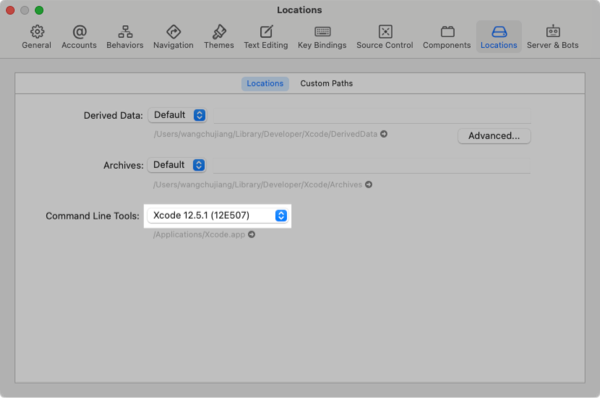Open the Navigation preferences pane
600x398 pixels.
click(x=173, y=37)
